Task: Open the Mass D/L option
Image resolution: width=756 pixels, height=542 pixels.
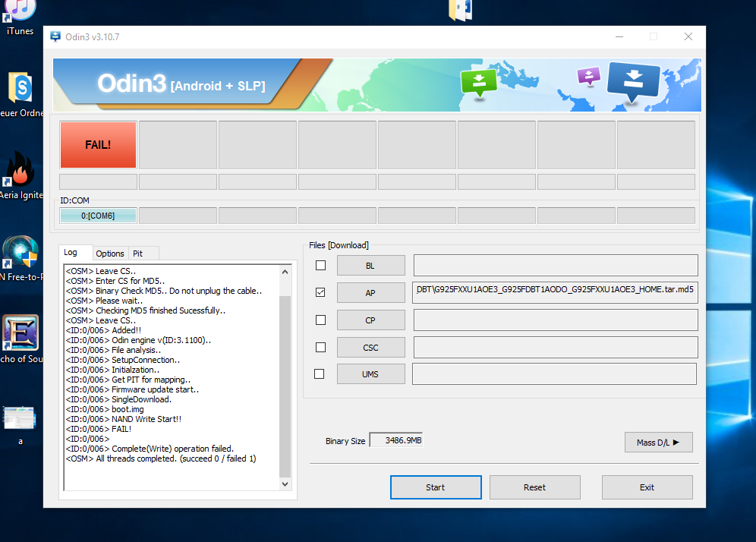Action: point(659,443)
